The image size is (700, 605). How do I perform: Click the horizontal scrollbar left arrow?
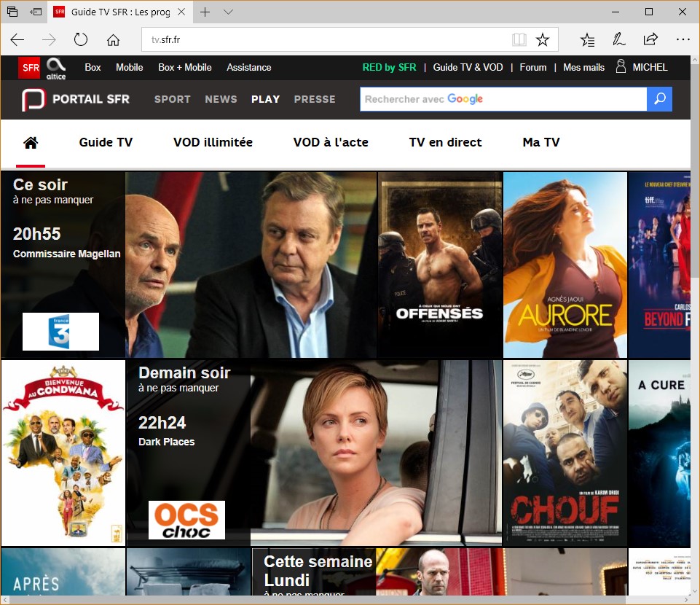coord(4,600)
